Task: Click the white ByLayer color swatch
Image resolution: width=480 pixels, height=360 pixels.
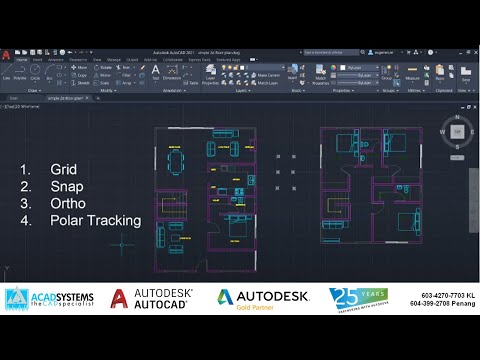Action: [x=343, y=67]
